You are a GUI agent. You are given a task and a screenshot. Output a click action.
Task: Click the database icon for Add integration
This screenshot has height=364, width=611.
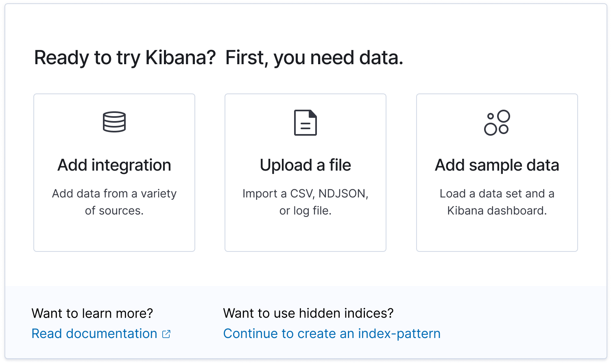click(114, 122)
